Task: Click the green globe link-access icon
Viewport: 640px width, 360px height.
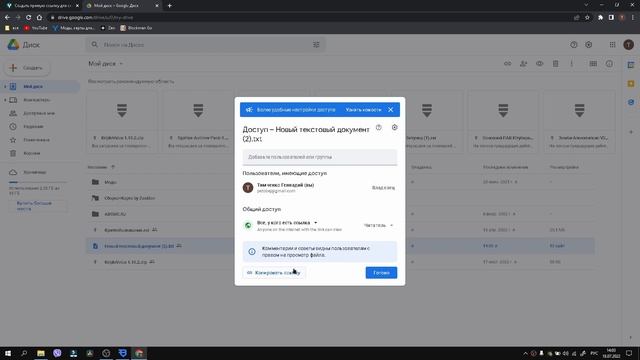Action: [x=248, y=225]
